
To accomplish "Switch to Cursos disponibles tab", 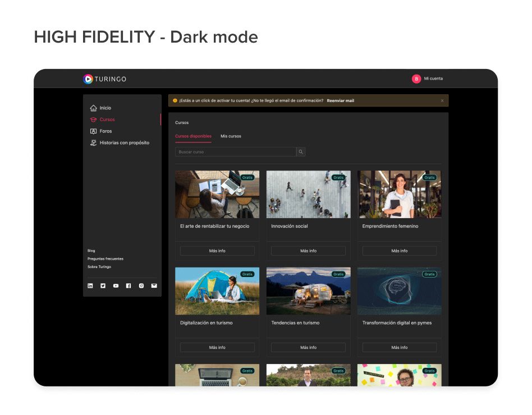I will 193,136.
